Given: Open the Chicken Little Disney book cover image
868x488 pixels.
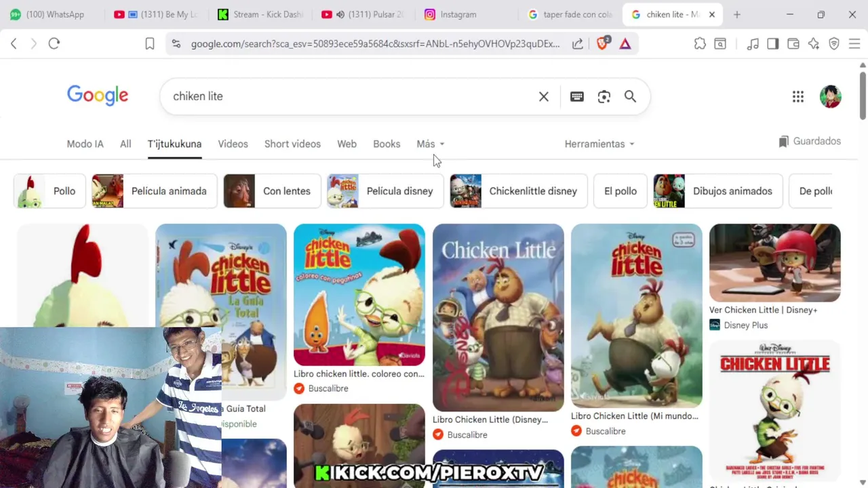Looking at the screenshot, I should point(498,317).
